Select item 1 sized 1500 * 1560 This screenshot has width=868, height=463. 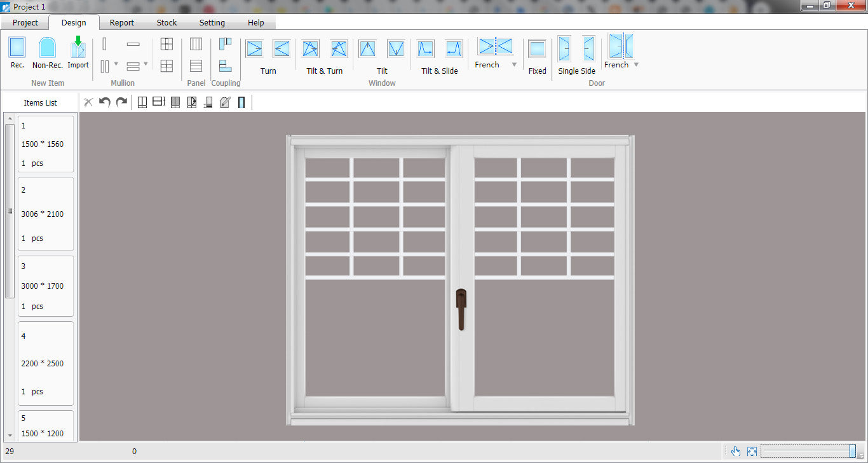pos(46,144)
